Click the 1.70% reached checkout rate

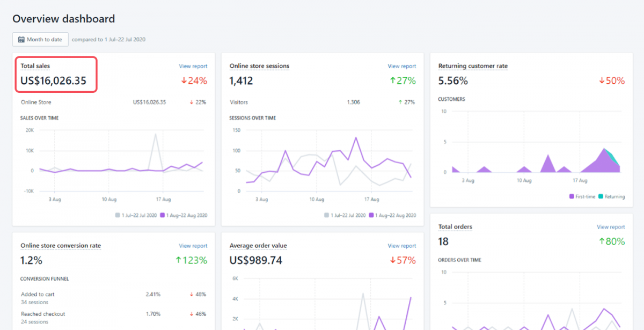[153, 314]
